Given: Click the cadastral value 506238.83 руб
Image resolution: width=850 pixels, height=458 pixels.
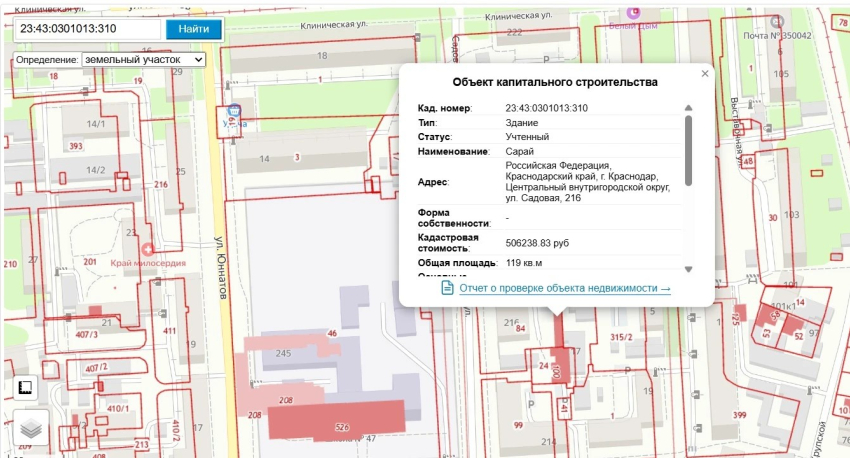Looking at the screenshot, I should (537, 243).
